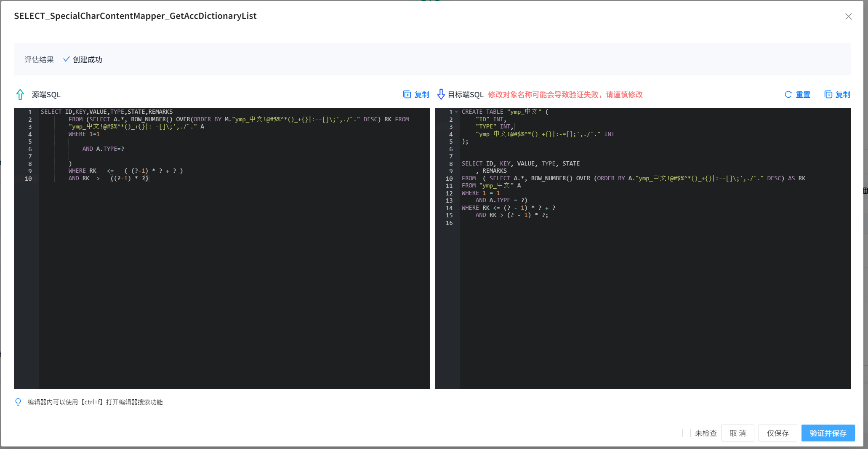
Task: Click the check mark next to 创建成功
Action: click(x=66, y=59)
